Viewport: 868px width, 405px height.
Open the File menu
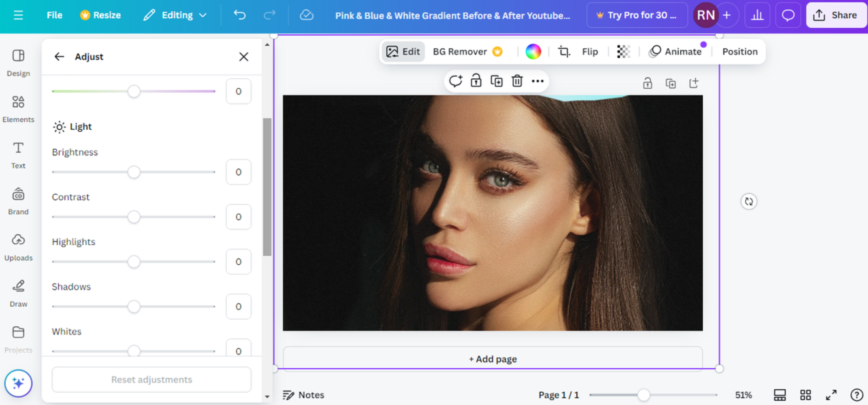[x=54, y=15]
